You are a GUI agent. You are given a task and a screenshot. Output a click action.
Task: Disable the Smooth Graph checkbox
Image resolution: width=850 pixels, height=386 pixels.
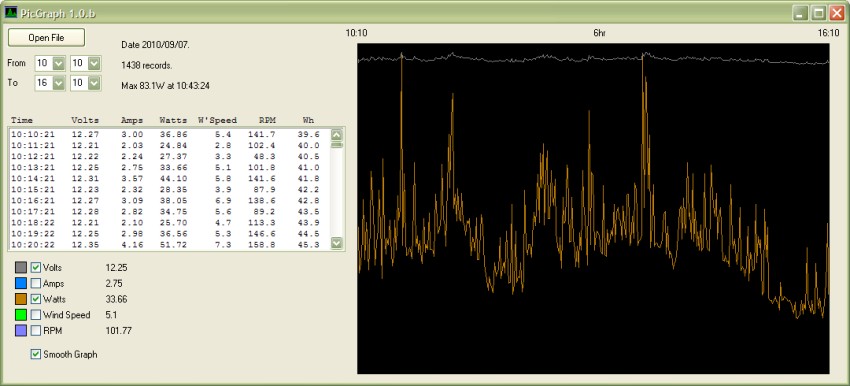click(36, 354)
